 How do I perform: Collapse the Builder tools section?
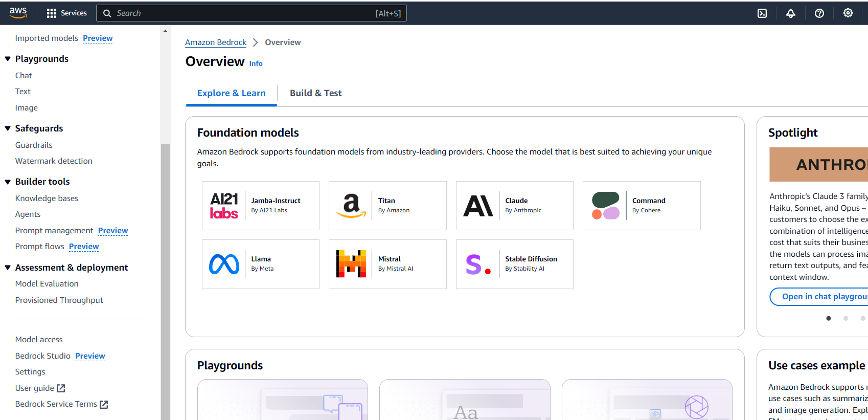tap(8, 182)
